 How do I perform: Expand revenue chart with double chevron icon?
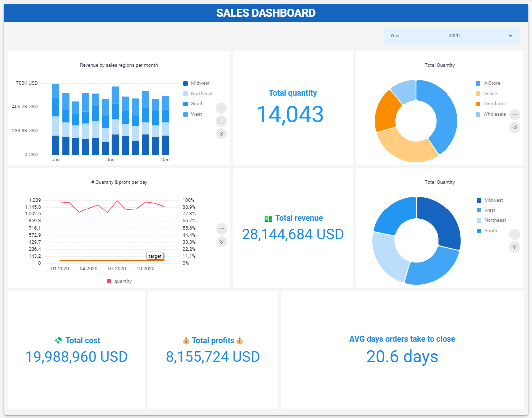pyautogui.click(x=221, y=134)
